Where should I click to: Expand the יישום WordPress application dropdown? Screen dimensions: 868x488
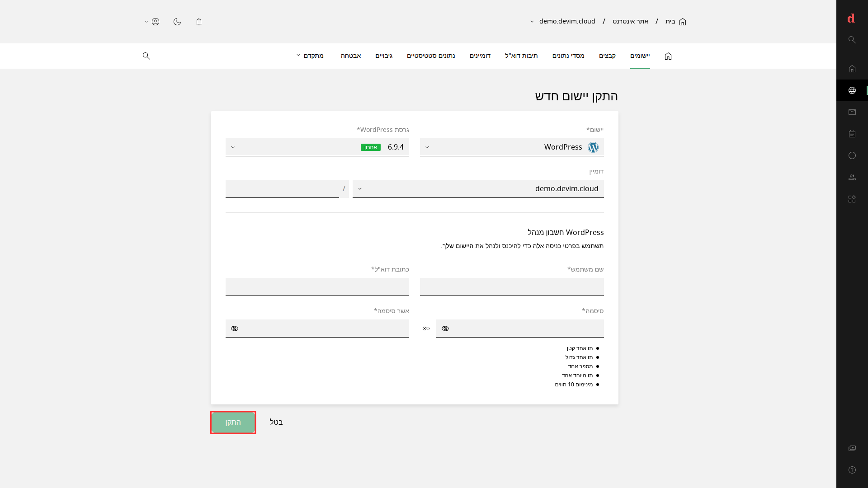[x=512, y=147]
